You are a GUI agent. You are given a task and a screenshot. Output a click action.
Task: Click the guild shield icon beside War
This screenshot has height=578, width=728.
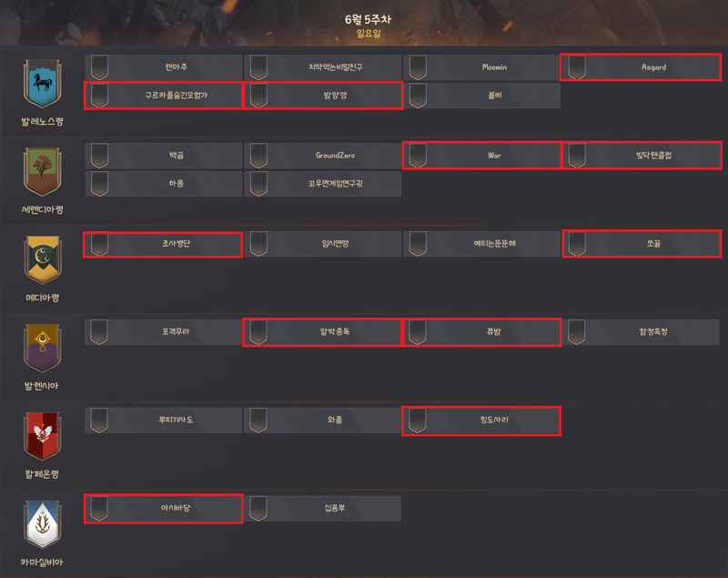click(418, 156)
